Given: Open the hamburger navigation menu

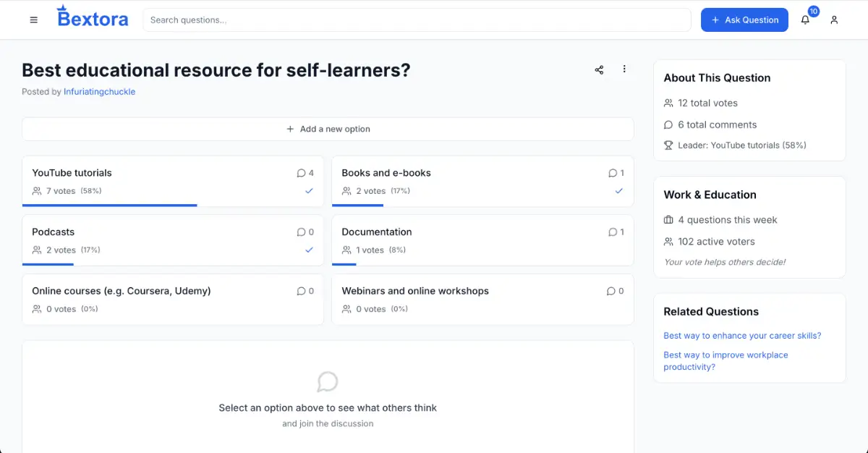Looking at the screenshot, I should click(x=33, y=20).
